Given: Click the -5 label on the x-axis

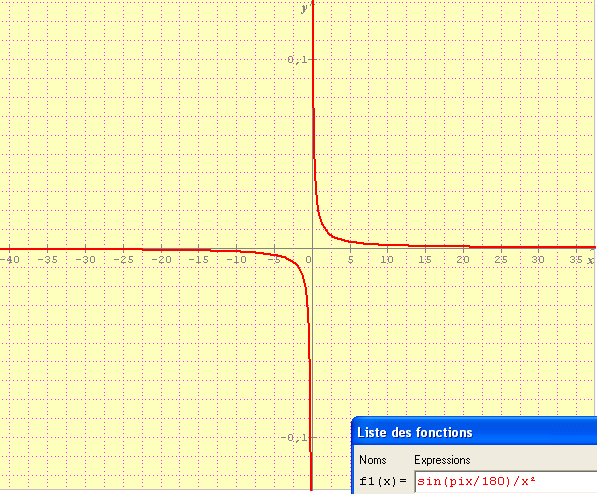Looking at the screenshot, I should (273, 260).
